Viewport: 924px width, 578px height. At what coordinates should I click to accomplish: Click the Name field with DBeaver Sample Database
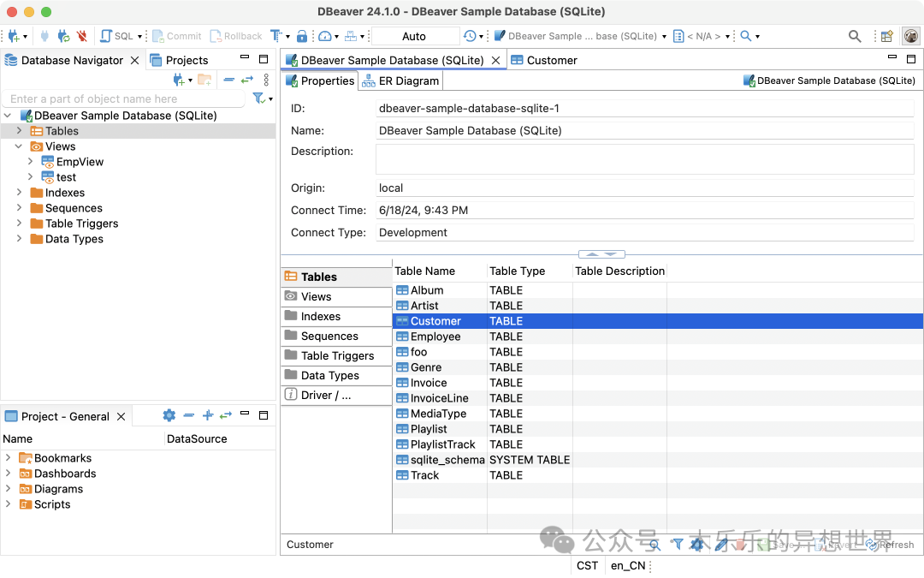645,130
